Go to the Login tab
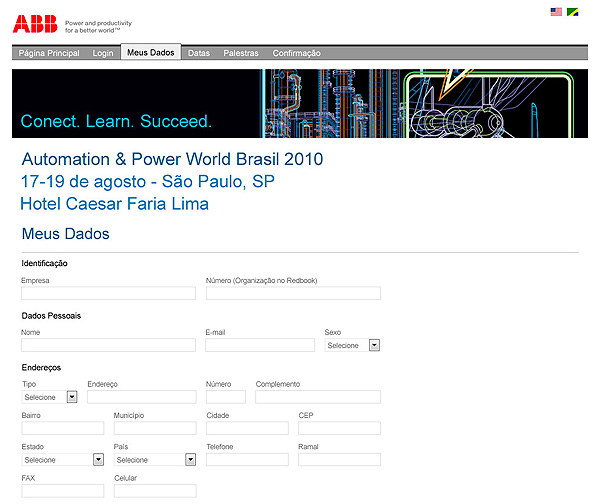Image resolution: width=600 pixels, height=504 pixels. coord(103,53)
